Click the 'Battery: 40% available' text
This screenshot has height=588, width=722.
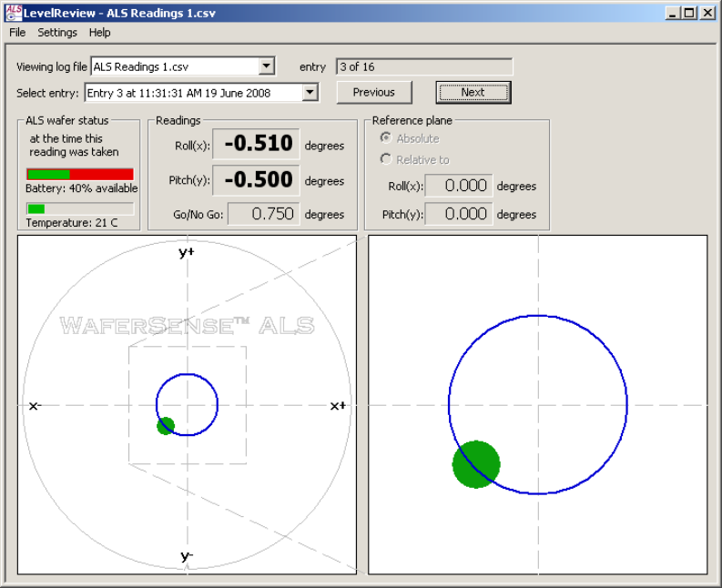[x=82, y=188]
